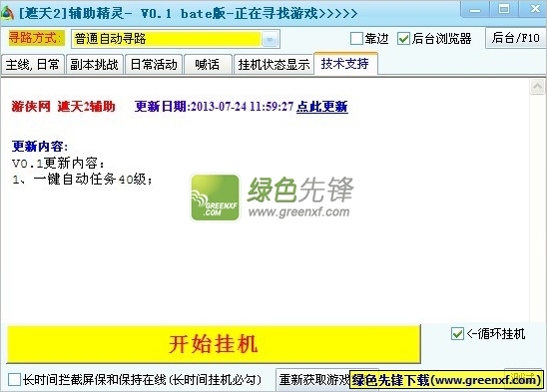Start with the 开始挂机 button
The height and width of the screenshot is (392, 547).
(214, 344)
